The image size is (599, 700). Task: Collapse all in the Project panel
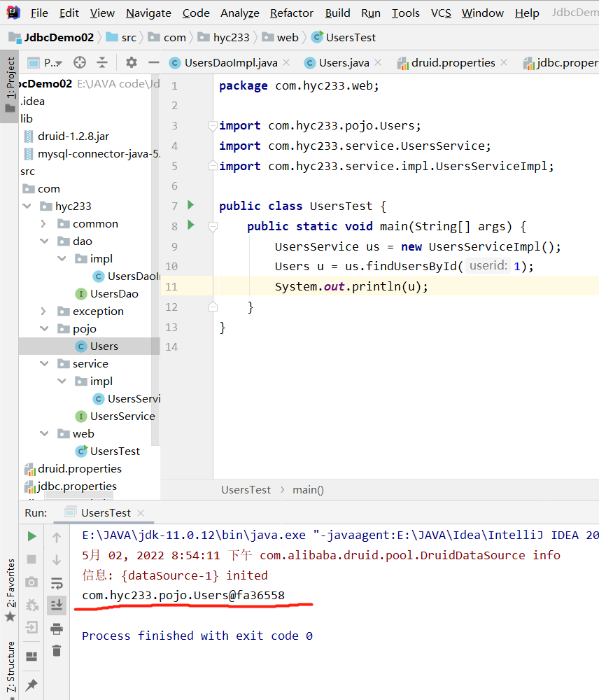[102, 62]
